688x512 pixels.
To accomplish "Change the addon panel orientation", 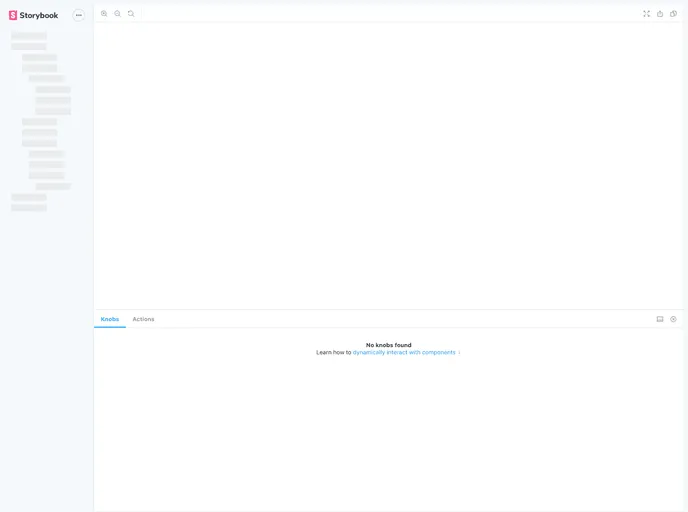I will [x=660, y=319].
